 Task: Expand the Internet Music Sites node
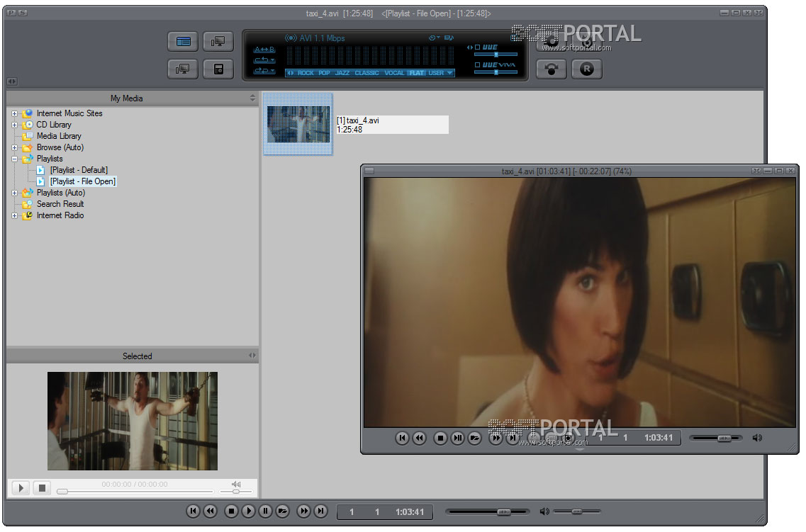14,113
